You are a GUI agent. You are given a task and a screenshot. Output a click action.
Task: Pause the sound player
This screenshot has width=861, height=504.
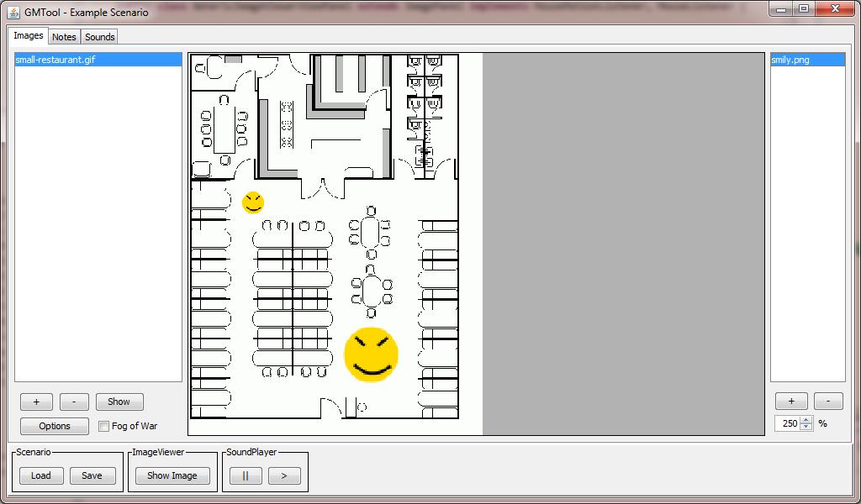(245, 475)
